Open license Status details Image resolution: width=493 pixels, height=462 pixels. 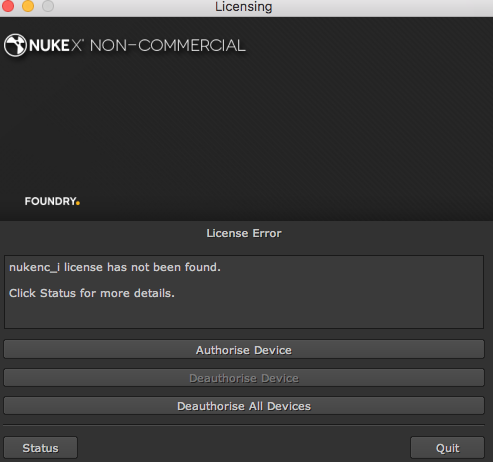pyautogui.click(x=40, y=448)
